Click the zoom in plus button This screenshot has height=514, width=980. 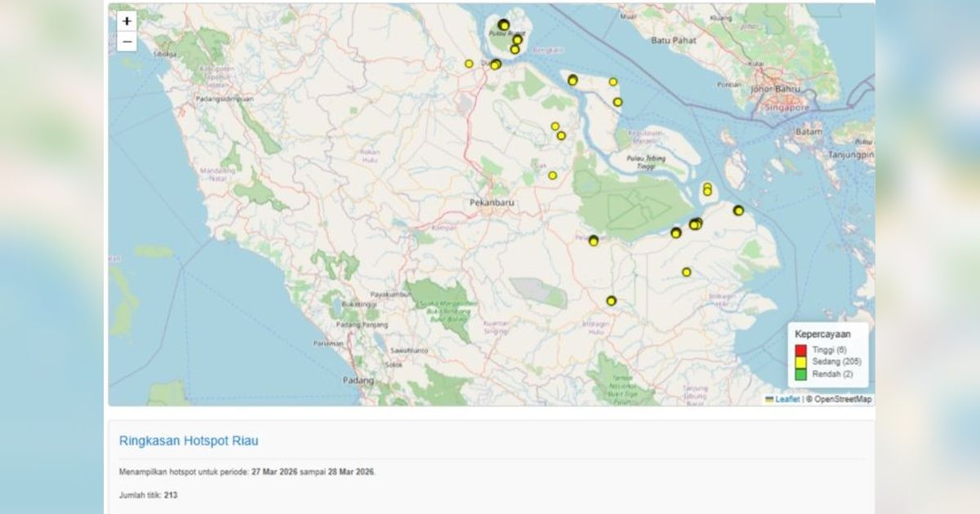[127, 22]
